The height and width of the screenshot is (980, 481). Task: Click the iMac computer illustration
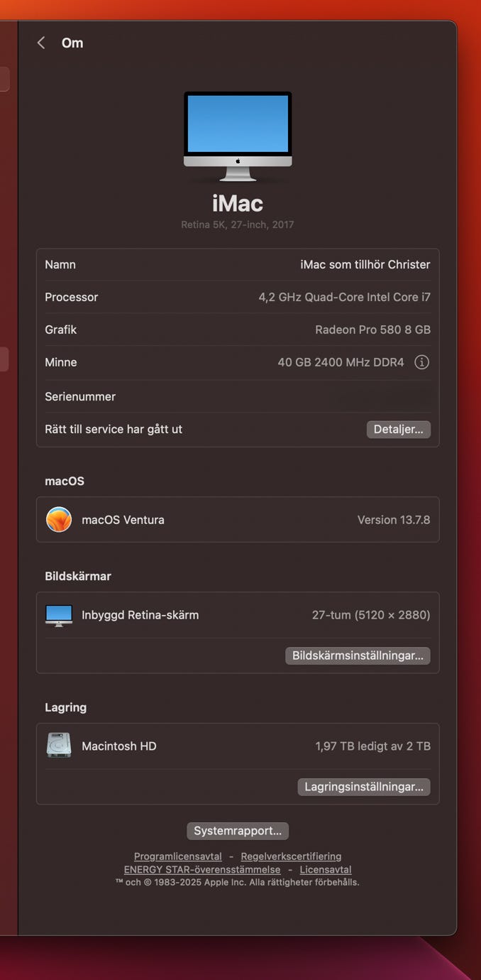238,136
